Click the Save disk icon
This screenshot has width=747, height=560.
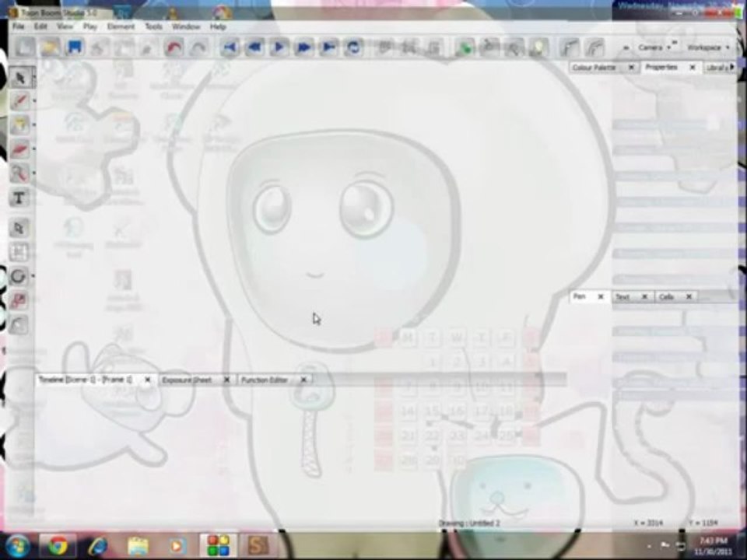click(75, 47)
